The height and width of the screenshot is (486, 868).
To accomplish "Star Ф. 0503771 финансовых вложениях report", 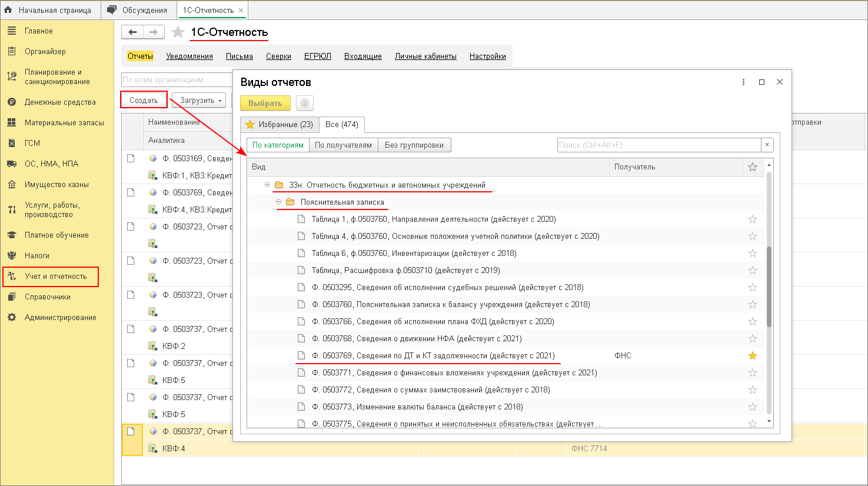I will pos(752,372).
